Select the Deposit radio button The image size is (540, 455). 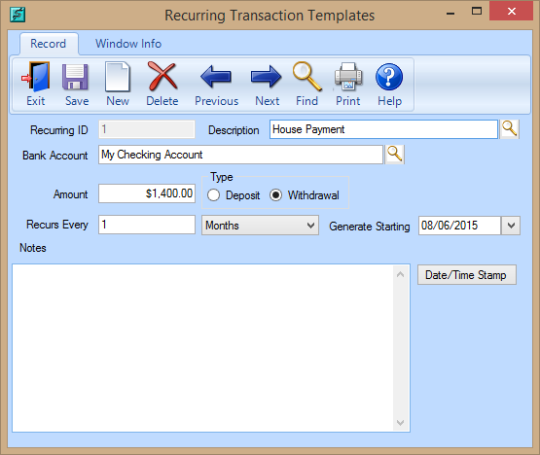pyautogui.click(x=214, y=195)
